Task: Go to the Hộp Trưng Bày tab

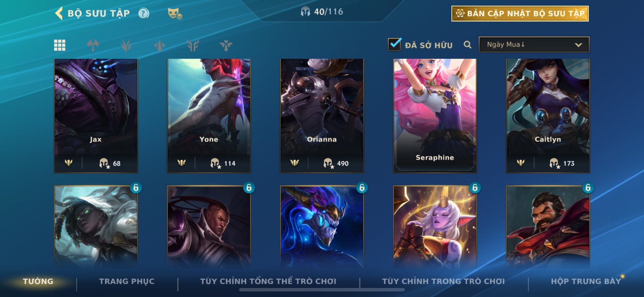Action: (586, 281)
